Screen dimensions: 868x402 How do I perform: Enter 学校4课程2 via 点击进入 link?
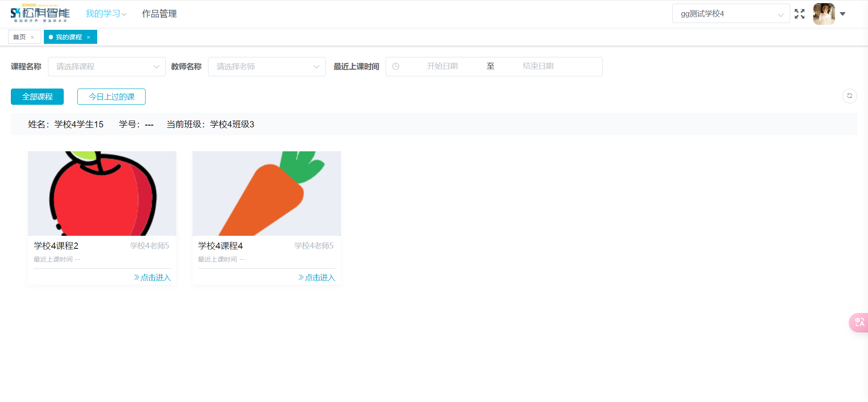click(152, 277)
